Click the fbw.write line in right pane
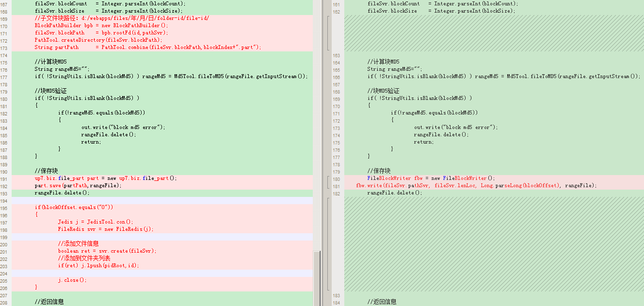The height and width of the screenshot is (306, 644). pyautogui.click(x=476, y=185)
